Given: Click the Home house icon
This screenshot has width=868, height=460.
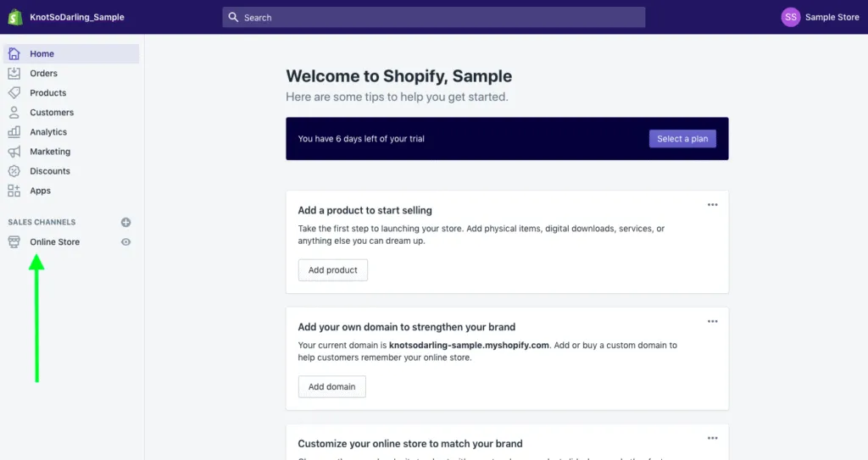Looking at the screenshot, I should point(14,54).
